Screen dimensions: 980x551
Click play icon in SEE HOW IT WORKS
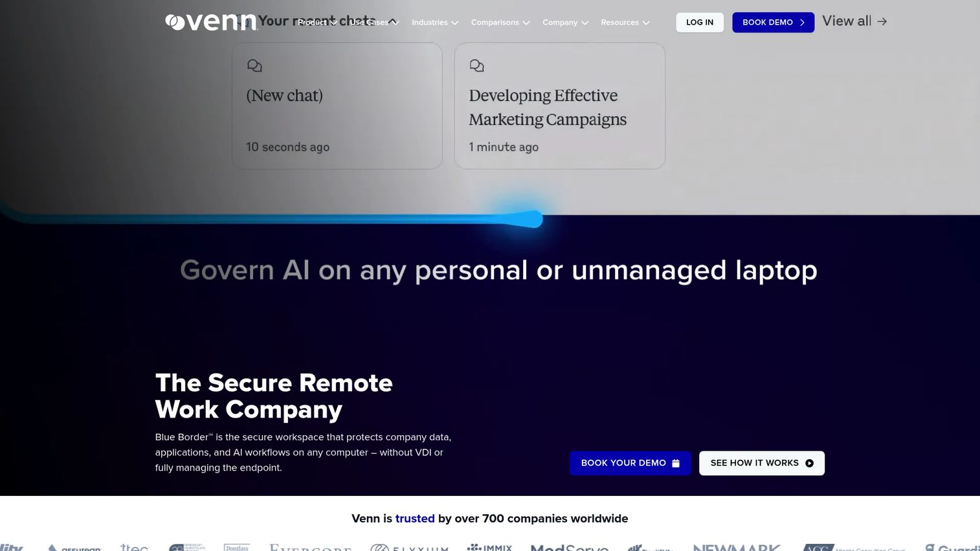pyautogui.click(x=809, y=463)
